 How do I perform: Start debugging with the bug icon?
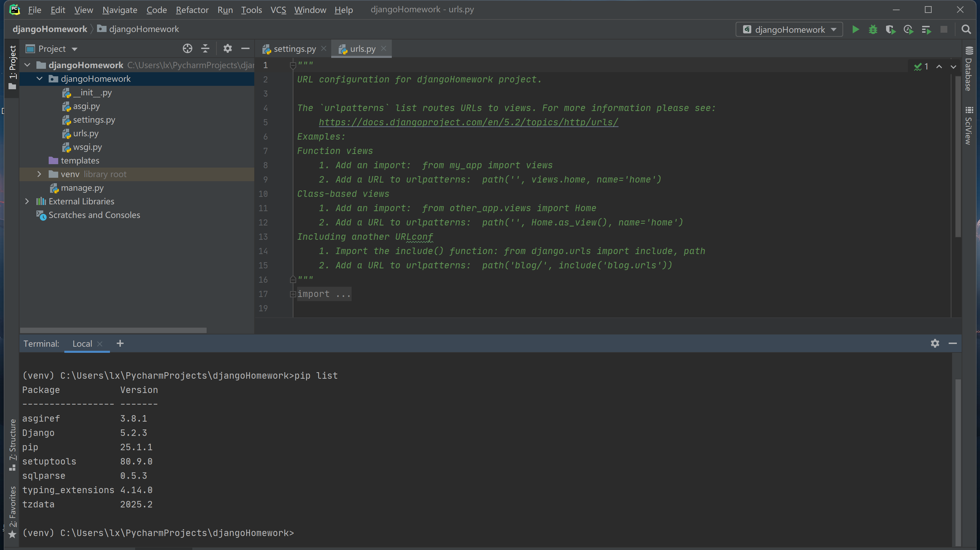(x=873, y=30)
